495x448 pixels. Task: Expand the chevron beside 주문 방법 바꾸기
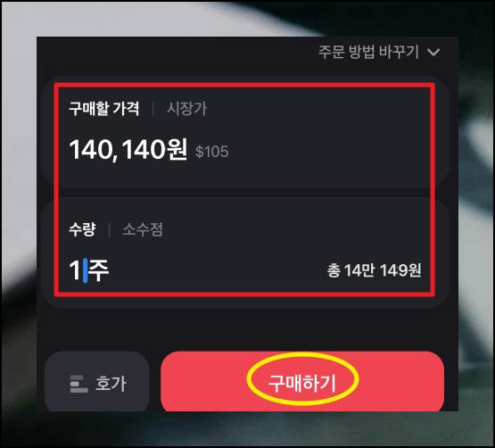click(x=433, y=52)
